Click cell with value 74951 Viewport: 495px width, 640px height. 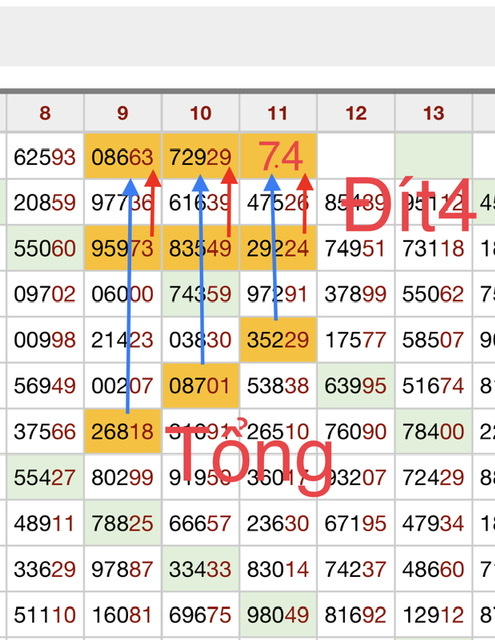click(x=356, y=248)
